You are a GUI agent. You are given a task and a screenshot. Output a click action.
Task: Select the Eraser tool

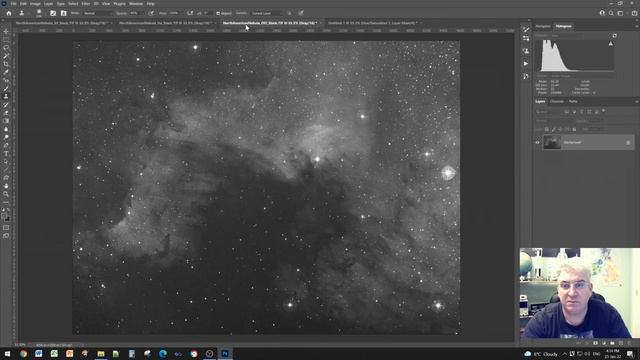pos(6,113)
